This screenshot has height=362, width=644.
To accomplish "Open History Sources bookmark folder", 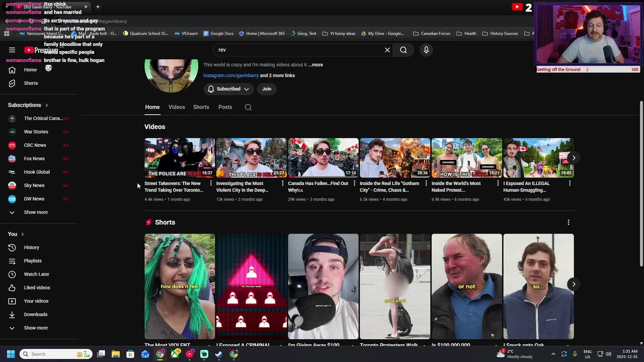I will [500, 34].
